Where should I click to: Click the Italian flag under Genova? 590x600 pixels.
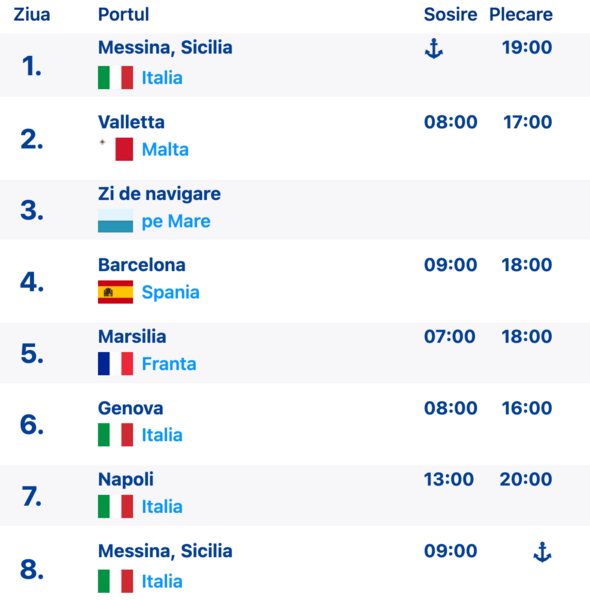116,435
